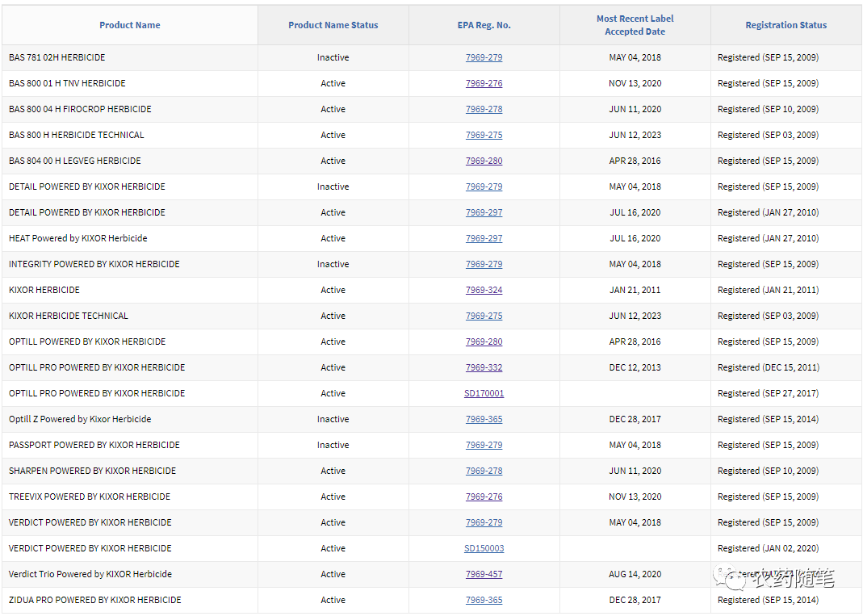The width and height of the screenshot is (863, 616).
Task: Open 7969-365 link for ZIDUA PRO
Action: 484,601
